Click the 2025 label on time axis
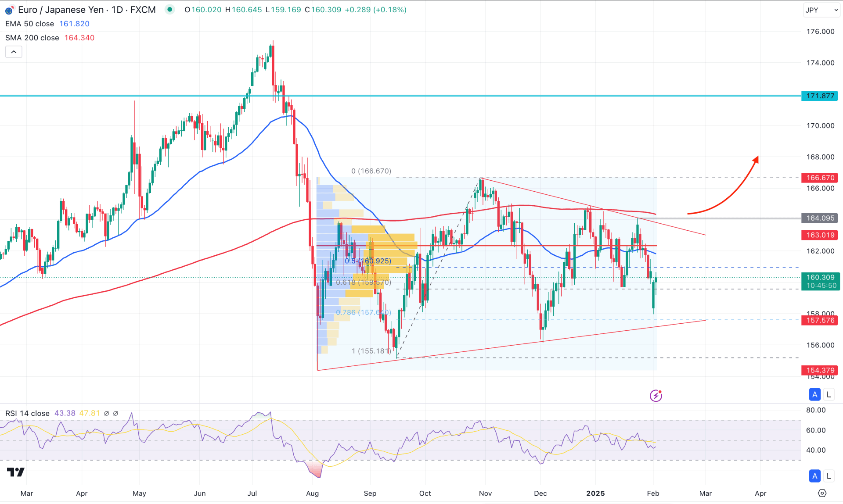 click(595, 493)
